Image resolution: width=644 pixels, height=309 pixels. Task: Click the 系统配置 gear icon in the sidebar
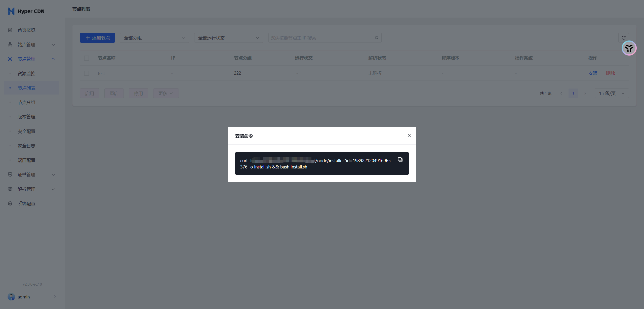(10, 203)
